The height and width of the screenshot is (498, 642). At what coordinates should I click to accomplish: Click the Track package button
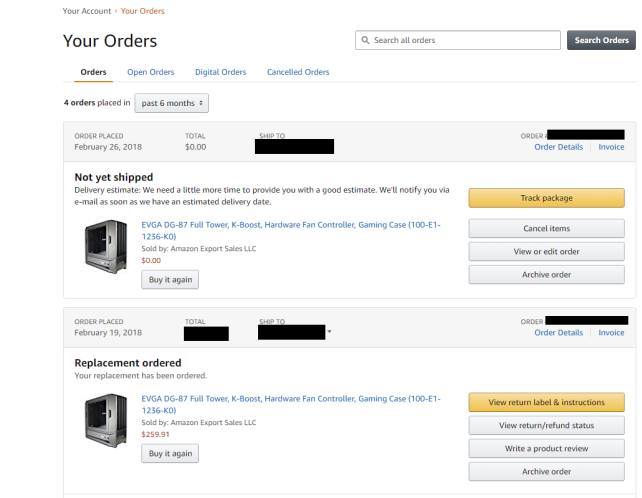[x=546, y=198]
